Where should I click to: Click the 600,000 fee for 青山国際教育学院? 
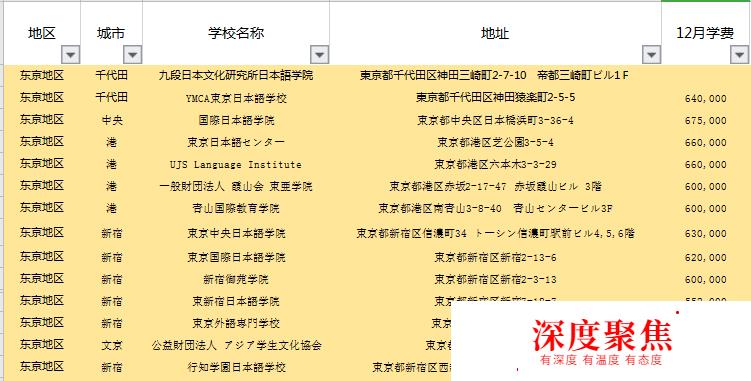tap(705, 209)
